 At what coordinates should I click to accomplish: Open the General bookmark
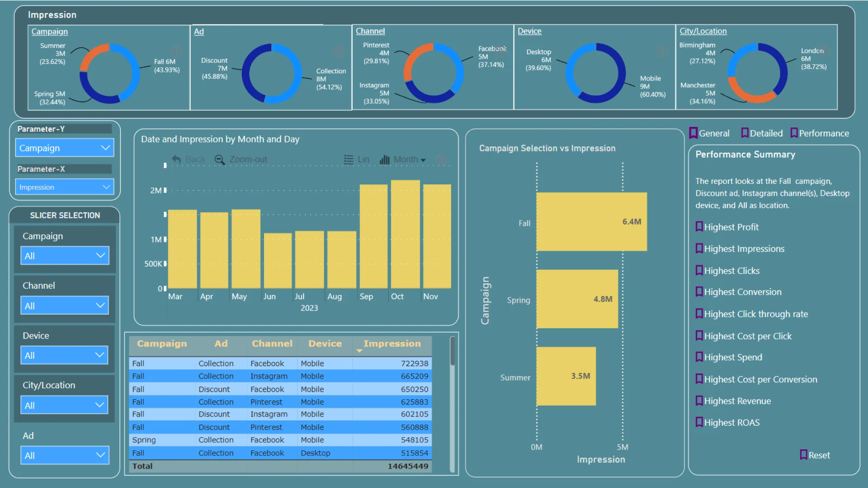coord(709,133)
